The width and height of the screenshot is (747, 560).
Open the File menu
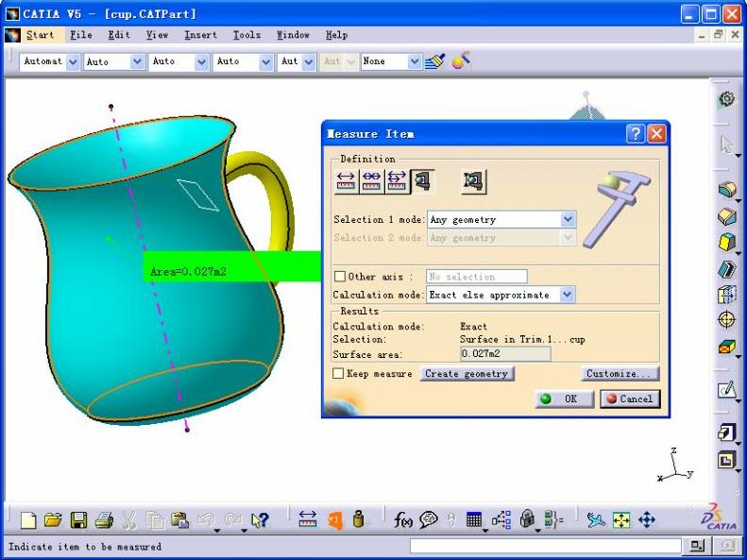click(x=81, y=35)
